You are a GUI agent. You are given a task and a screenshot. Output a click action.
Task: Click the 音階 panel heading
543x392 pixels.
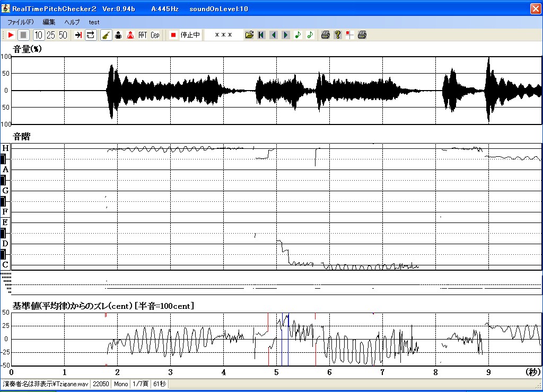click(21, 137)
